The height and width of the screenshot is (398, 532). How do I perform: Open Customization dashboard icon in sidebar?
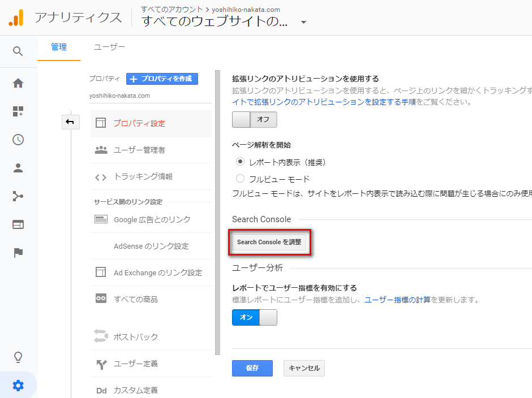[x=18, y=111]
